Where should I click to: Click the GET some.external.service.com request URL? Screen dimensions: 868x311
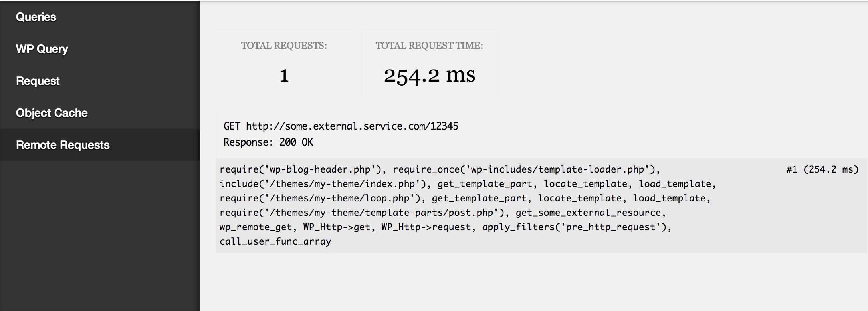click(x=341, y=126)
